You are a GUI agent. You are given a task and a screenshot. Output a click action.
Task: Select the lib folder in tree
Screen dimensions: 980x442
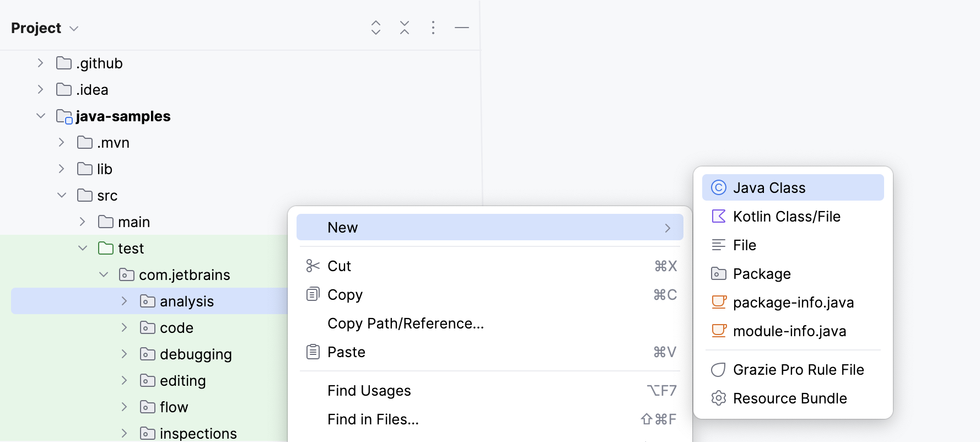pyautogui.click(x=104, y=169)
